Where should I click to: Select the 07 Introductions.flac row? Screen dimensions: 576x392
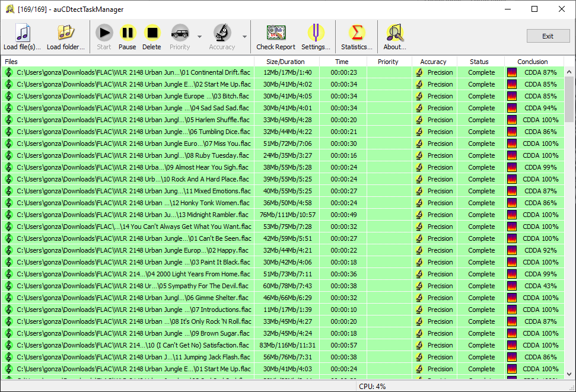[x=282, y=310]
